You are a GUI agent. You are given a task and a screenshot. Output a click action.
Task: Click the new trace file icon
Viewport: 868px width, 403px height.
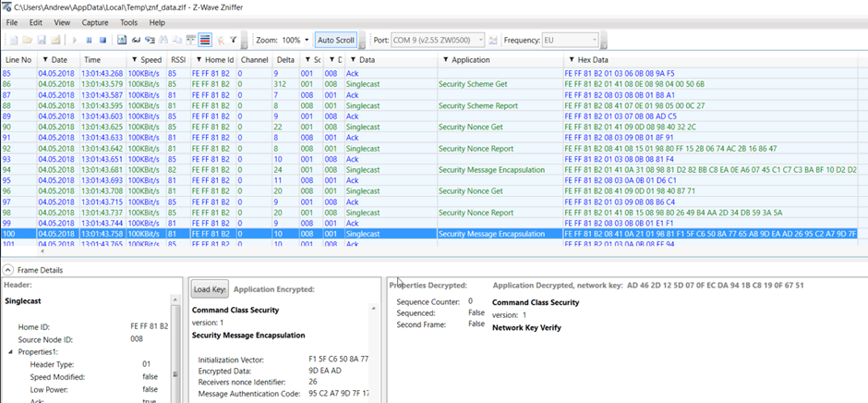coord(13,41)
